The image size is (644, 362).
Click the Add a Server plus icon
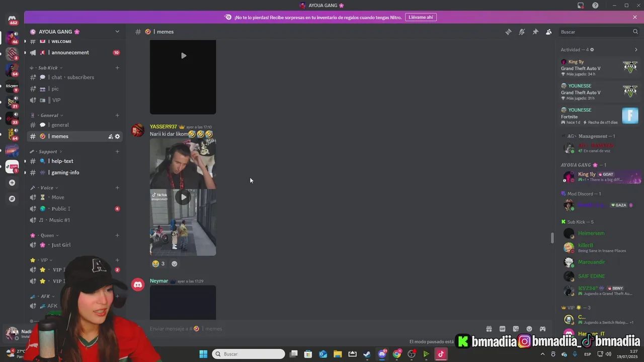click(12, 183)
